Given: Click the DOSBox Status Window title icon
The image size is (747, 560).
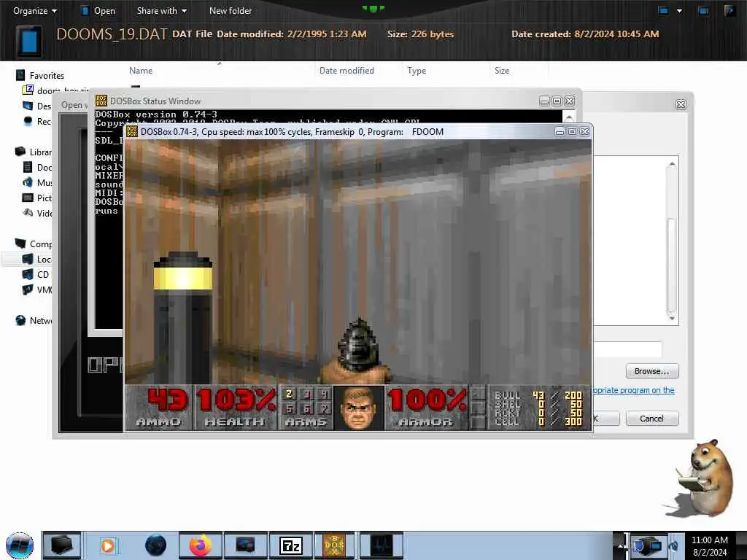Looking at the screenshot, I should [101, 101].
